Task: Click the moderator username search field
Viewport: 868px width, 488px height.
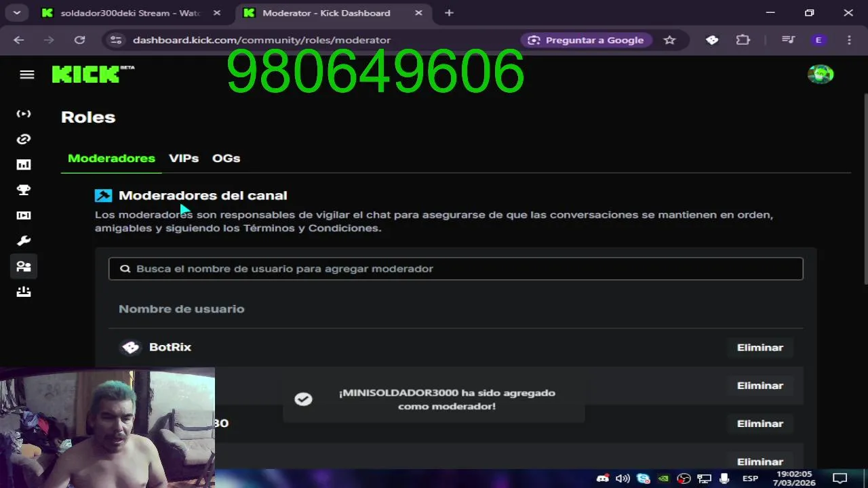Action: (x=456, y=268)
